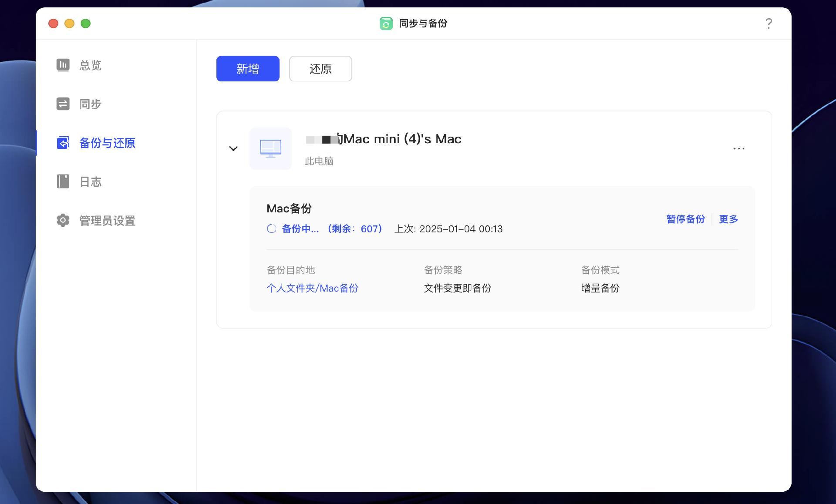Maximize window with the green button

tap(86, 24)
